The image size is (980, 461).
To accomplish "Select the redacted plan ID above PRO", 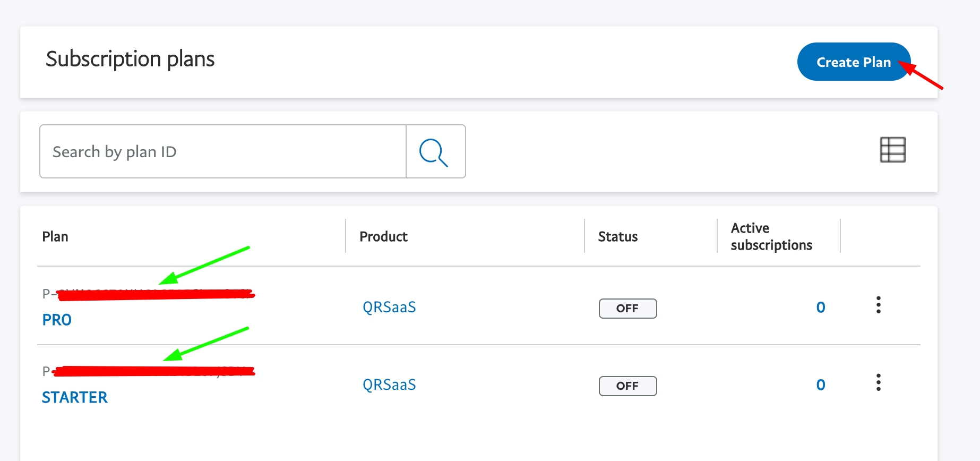I will click(x=149, y=294).
